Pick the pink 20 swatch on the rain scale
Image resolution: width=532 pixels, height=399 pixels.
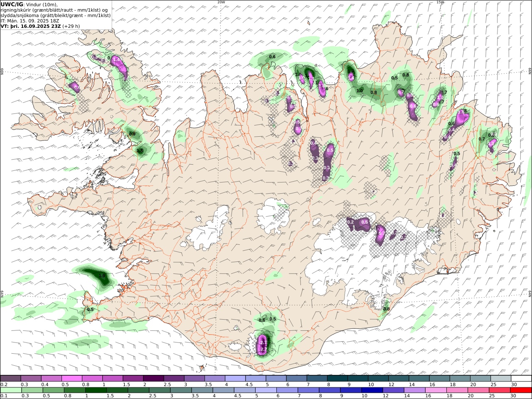point(479,390)
